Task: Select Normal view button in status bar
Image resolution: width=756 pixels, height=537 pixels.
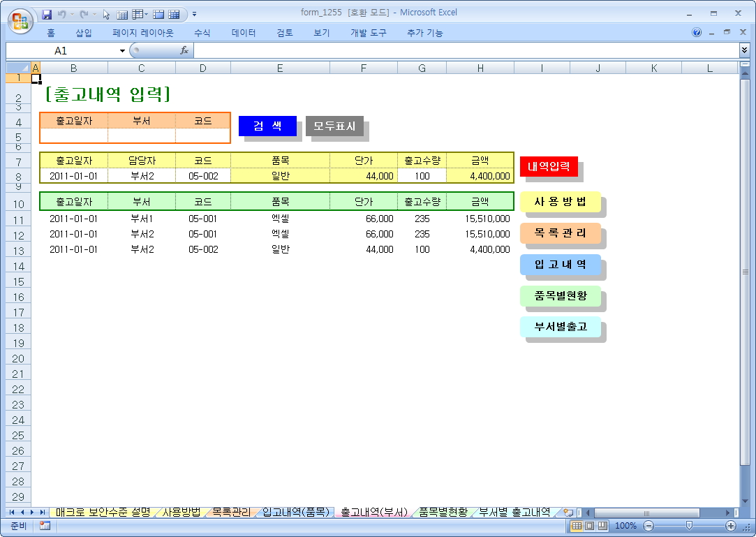Action: tap(577, 525)
